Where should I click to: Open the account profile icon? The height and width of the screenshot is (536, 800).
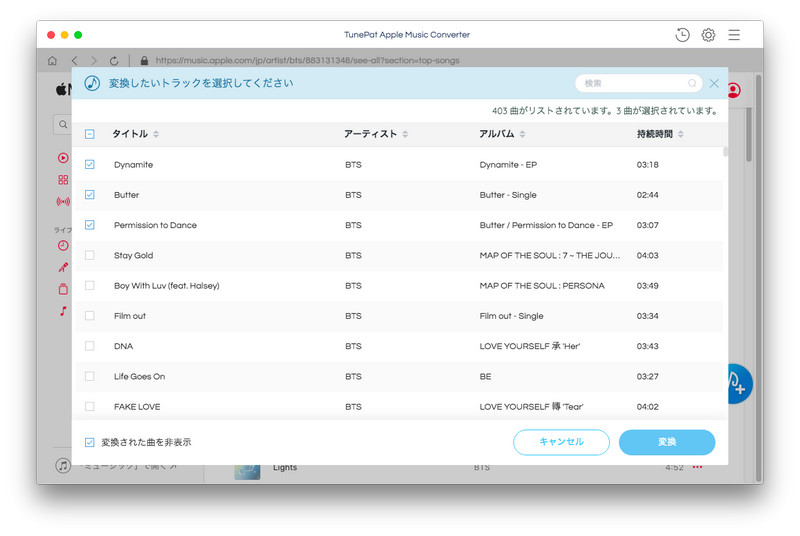tap(734, 90)
